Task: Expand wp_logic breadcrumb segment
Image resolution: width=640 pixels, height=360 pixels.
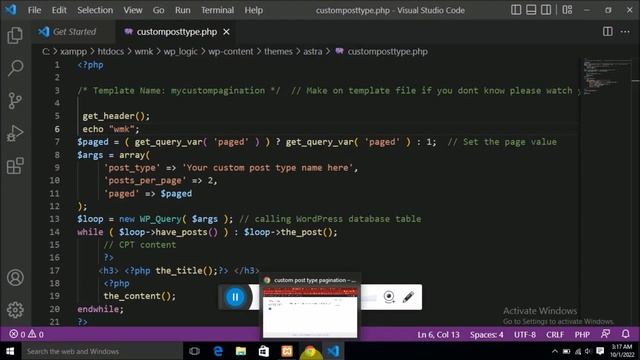Action: pyautogui.click(x=180, y=51)
